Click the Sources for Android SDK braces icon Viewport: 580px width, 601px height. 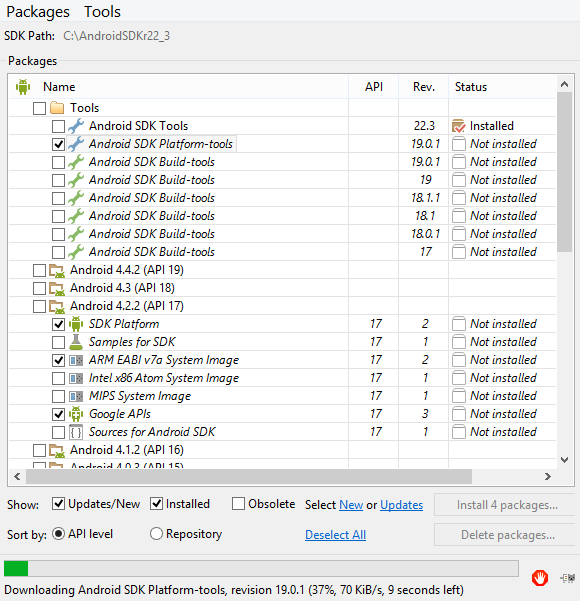76,432
